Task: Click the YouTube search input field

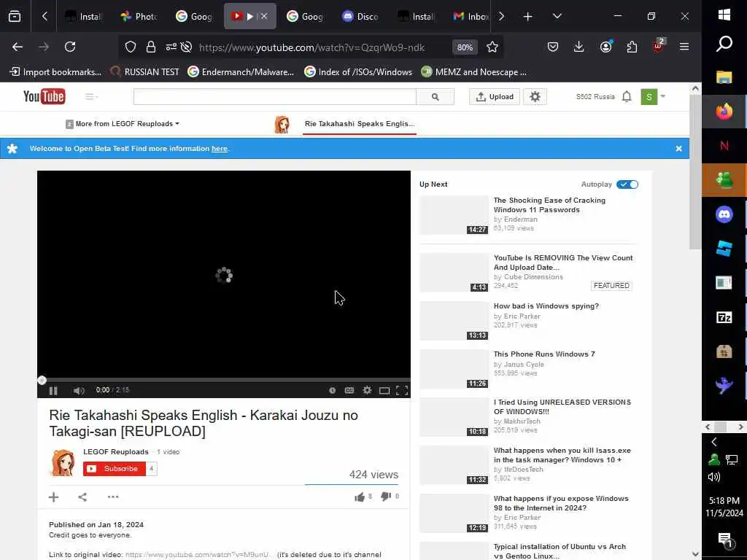Action: point(274,97)
